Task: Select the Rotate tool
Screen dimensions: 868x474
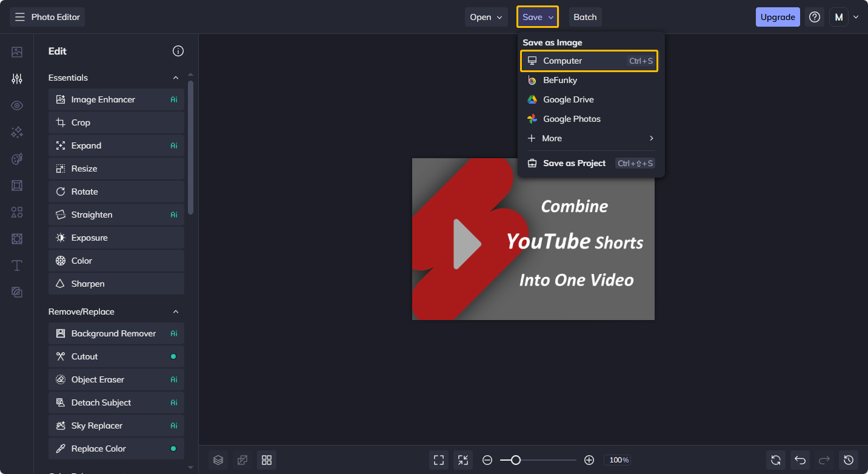Action: 116,192
